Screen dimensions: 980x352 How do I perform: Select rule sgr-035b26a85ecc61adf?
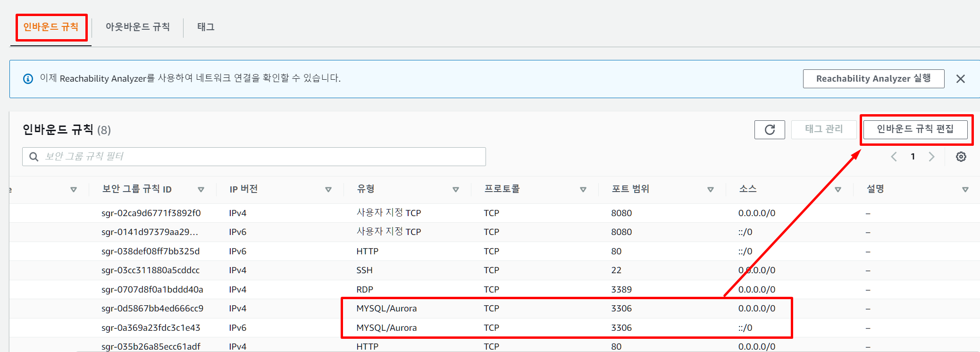(x=151, y=347)
